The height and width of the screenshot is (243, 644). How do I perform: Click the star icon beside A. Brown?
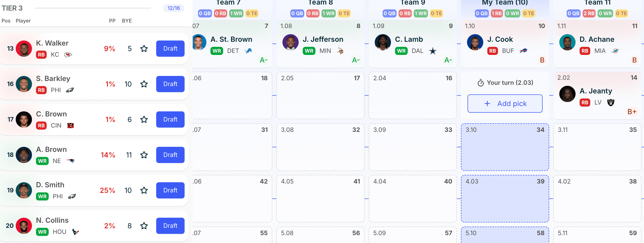click(x=144, y=155)
